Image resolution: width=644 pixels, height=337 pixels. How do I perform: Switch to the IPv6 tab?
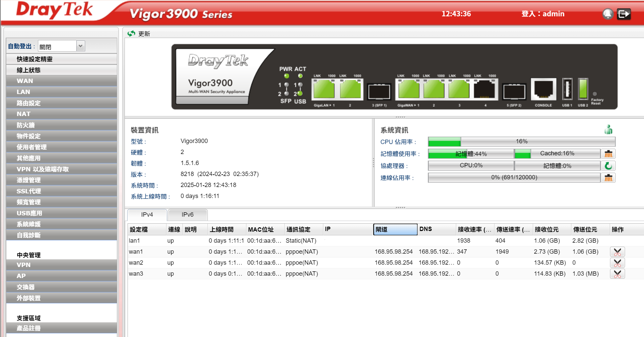coord(187,215)
